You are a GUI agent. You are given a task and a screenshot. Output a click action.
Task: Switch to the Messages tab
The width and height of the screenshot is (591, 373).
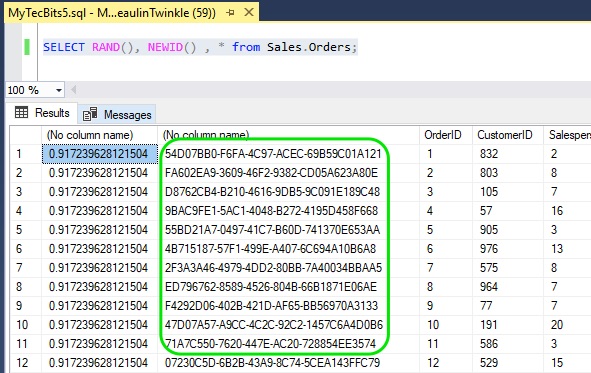tap(117, 114)
